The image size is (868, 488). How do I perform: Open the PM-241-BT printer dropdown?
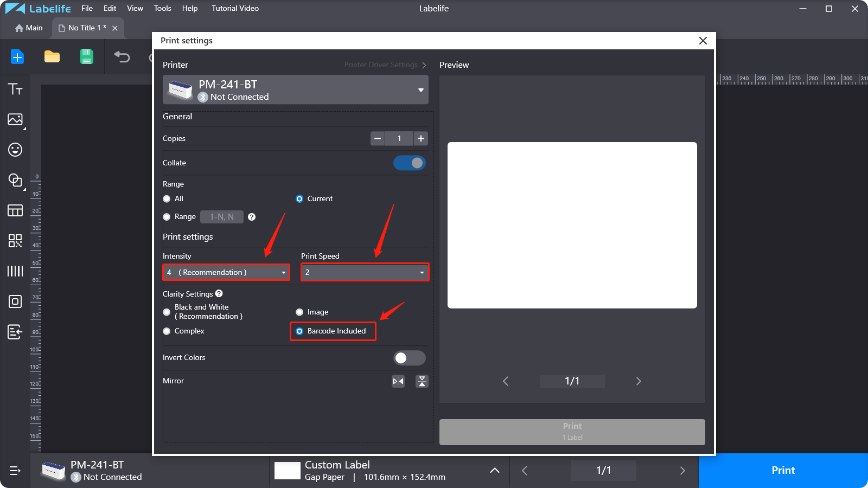(x=296, y=89)
